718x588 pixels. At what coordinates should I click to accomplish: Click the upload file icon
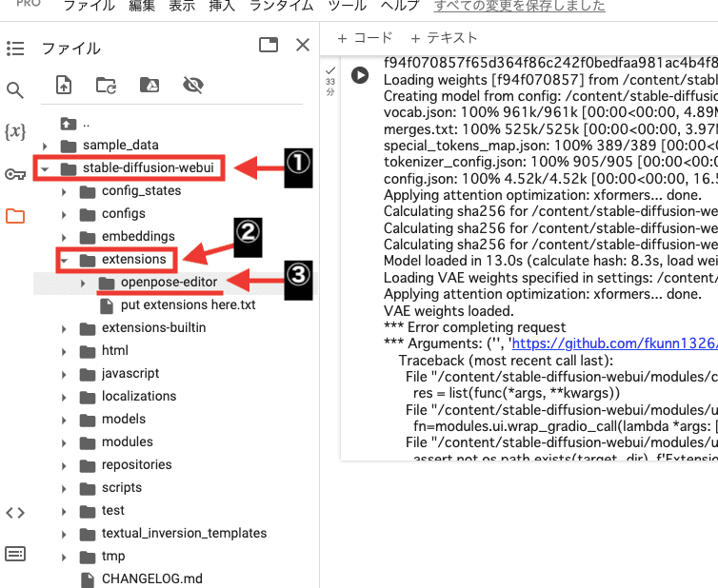[64, 85]
